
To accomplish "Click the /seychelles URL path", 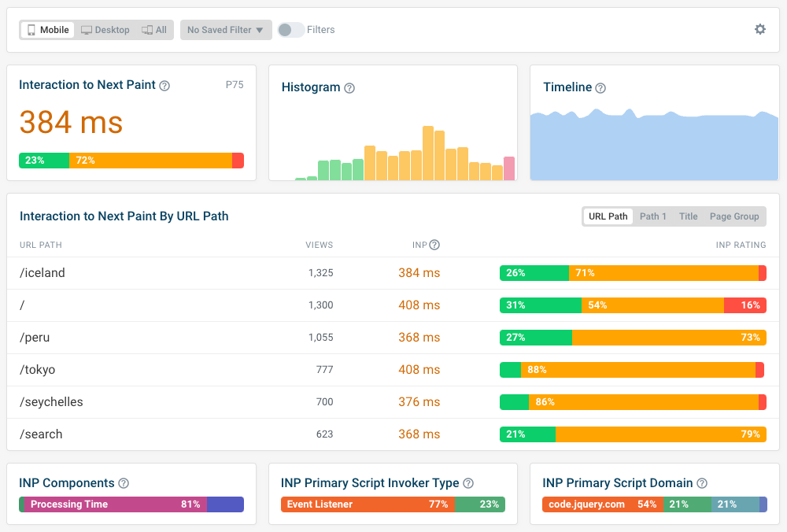I will click(x=50, y=401).
